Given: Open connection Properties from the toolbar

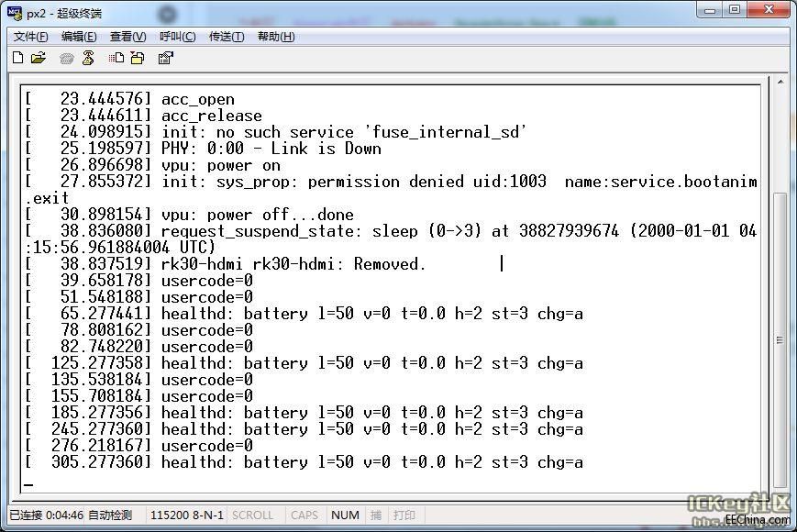Looking at the screenshot, I should click(166, 58).
